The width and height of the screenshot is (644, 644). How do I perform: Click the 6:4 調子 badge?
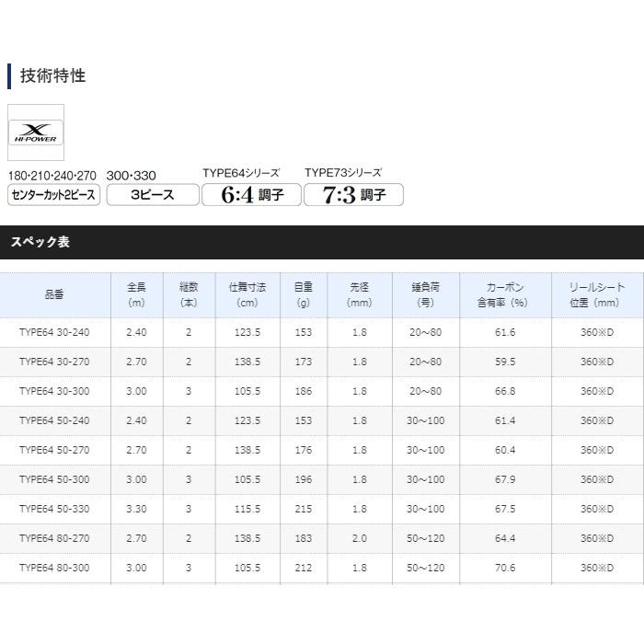point(252,195)
